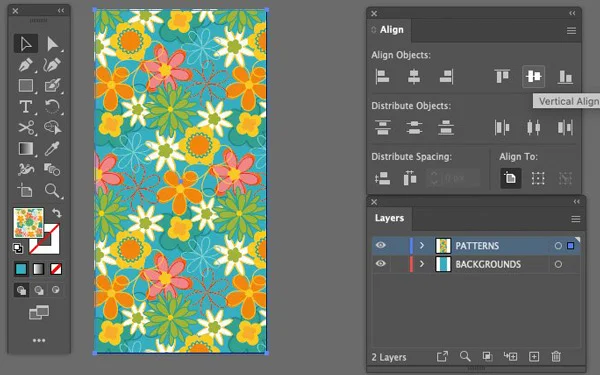
Task: Switch to the Align tab
Action: (x=392, y=29)
